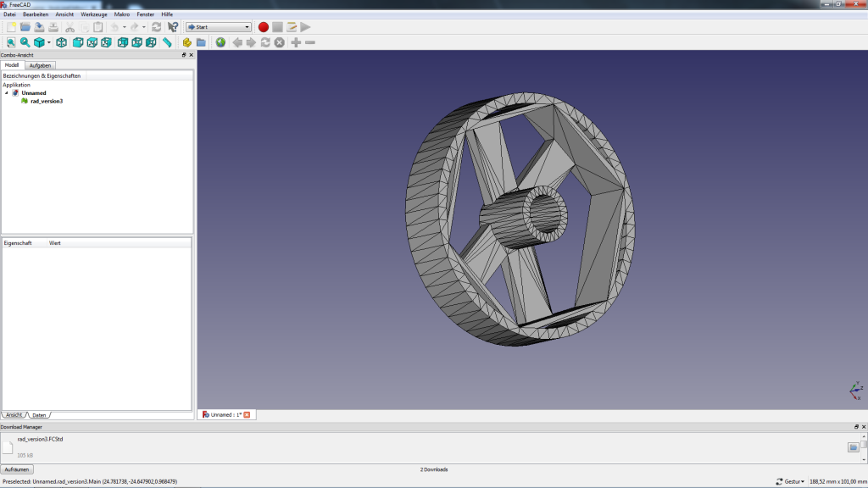Collapse the Unnamed document tree node
The image size is (868, 488).
click(x=7, y=93)
